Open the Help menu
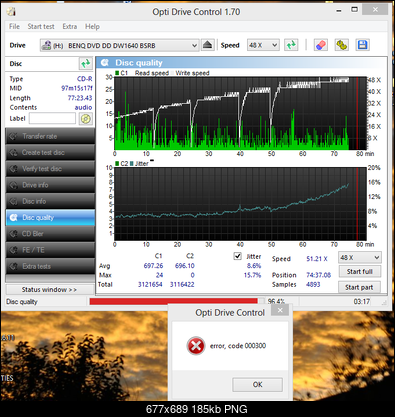 [92, 26]
